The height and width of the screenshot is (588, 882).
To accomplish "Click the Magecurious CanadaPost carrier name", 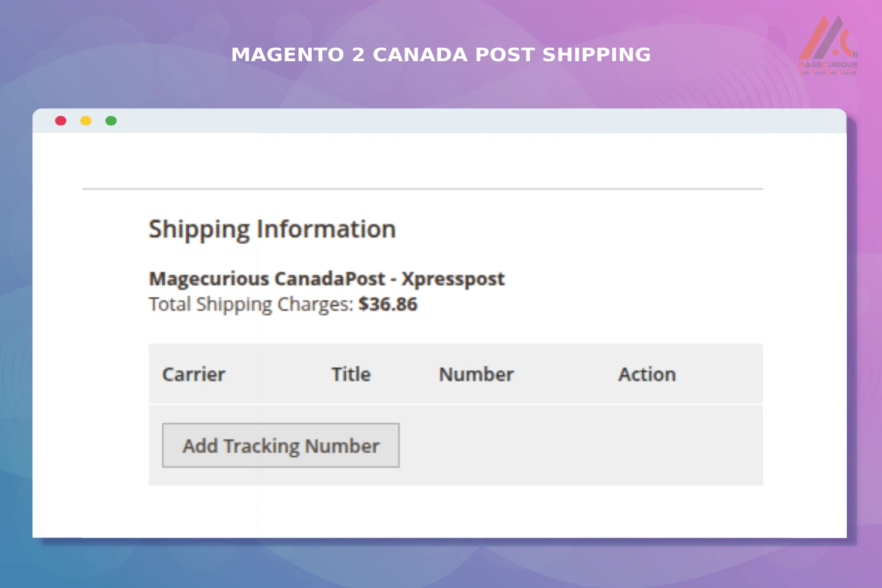I will click(267, 279).
